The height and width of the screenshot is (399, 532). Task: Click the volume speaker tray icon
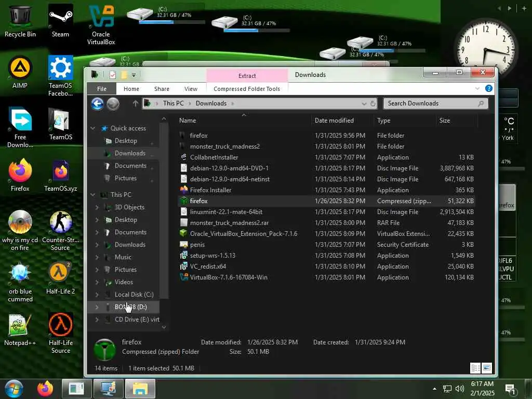point(460,389)
